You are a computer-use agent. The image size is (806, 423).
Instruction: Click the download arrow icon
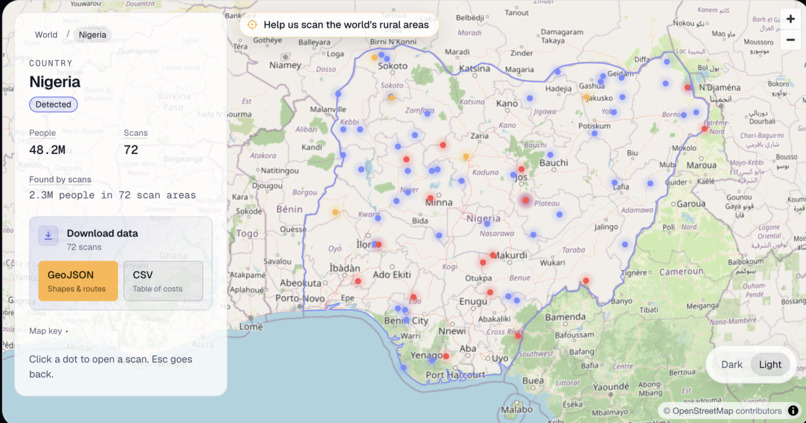48,235
